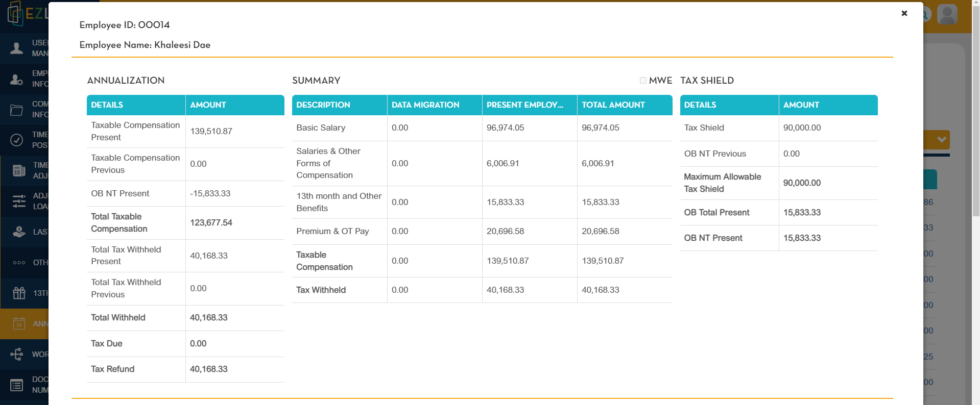Select the Taxable Compensation Previous row label
This screenshot has height=405, width=980.
135,164
